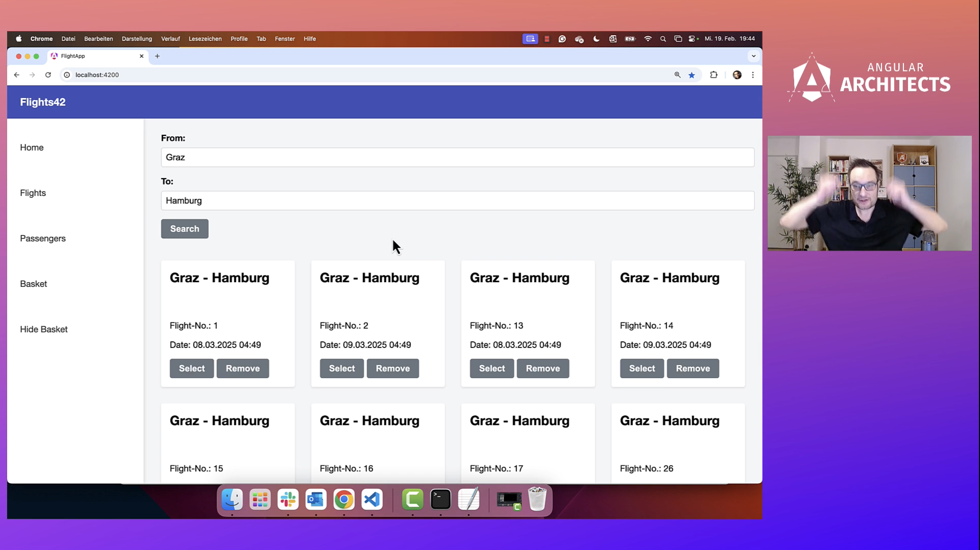Launch Slack from the dock

pyautogui.click(x=288, y=499)
